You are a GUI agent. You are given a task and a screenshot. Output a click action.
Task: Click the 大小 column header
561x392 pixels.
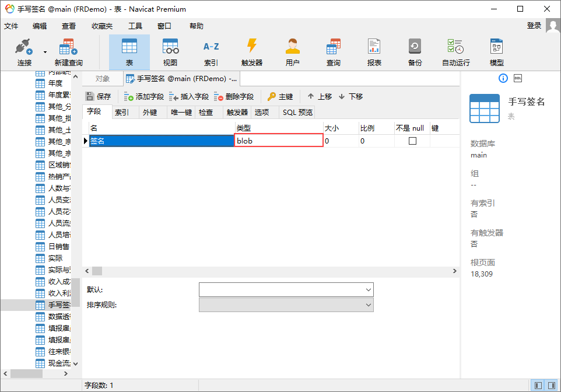341,128
